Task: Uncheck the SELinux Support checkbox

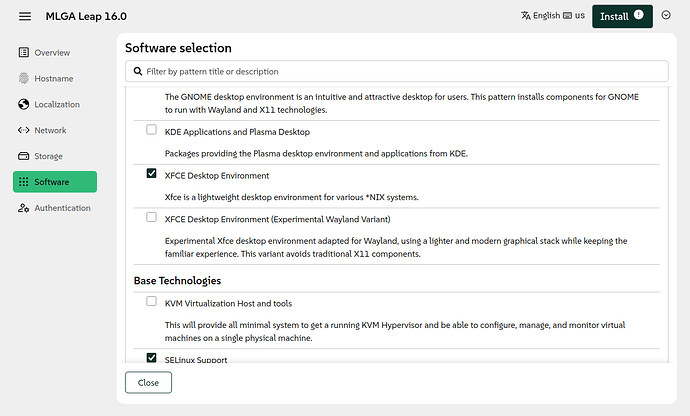Action: [151, 357]
